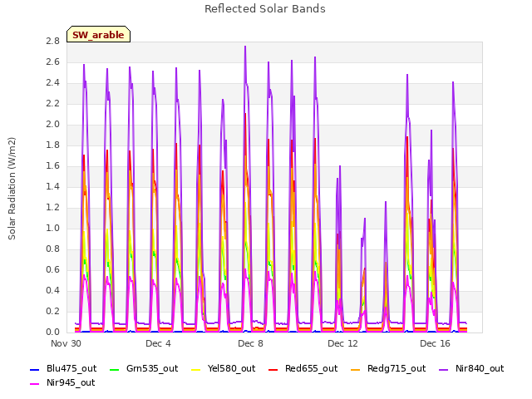
Task: Click the Dec 16 x-axis tick label
Action: [435, 343]
